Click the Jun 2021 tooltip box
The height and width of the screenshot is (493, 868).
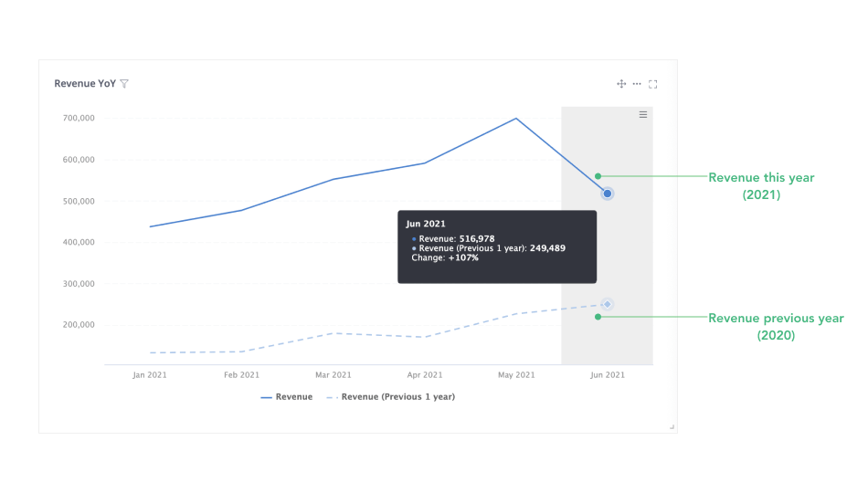pos(497,246)
